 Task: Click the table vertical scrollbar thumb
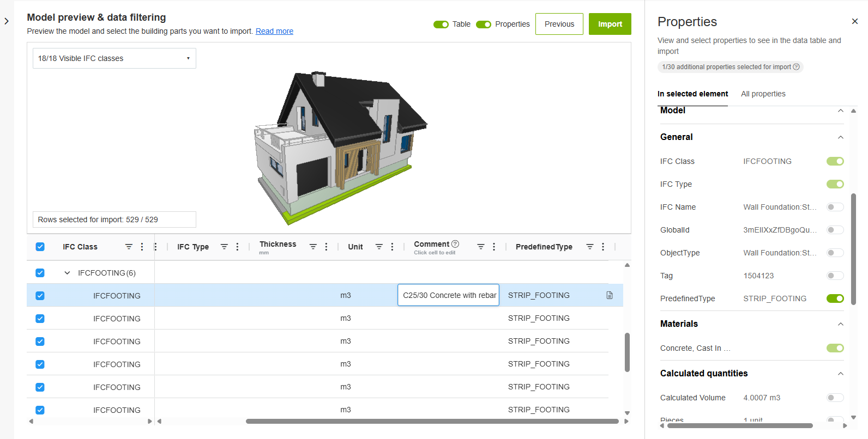[x=627, y=352]
